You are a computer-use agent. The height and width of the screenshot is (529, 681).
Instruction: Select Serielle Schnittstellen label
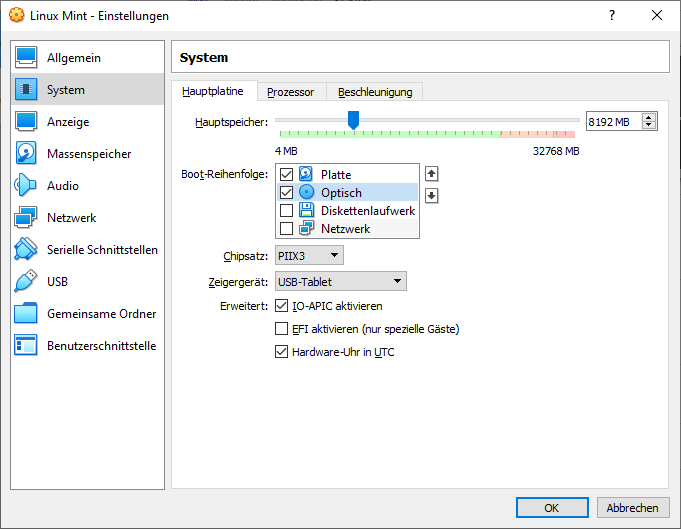[102, 250]
